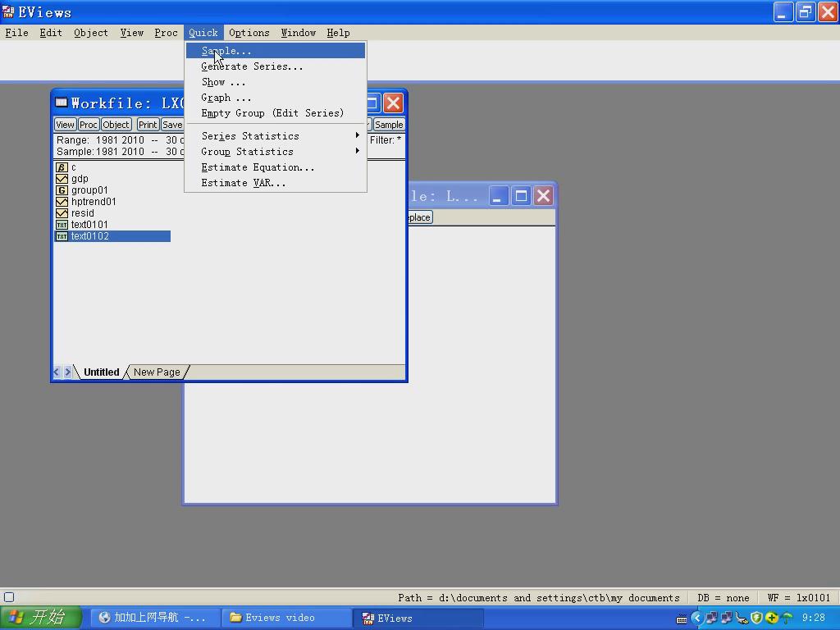Open the View menu in the menu bar

[x=132, y=33]
